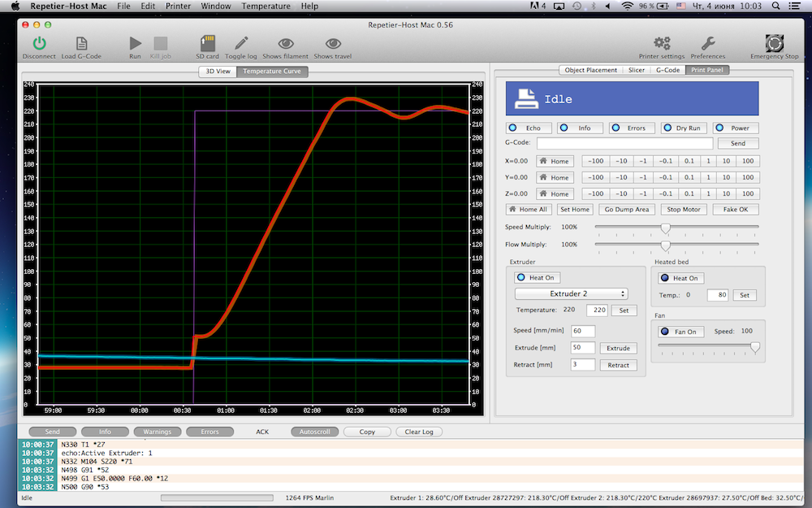Switch to the Slicer tab
812x508 pixels.
(x=637, y=70)
